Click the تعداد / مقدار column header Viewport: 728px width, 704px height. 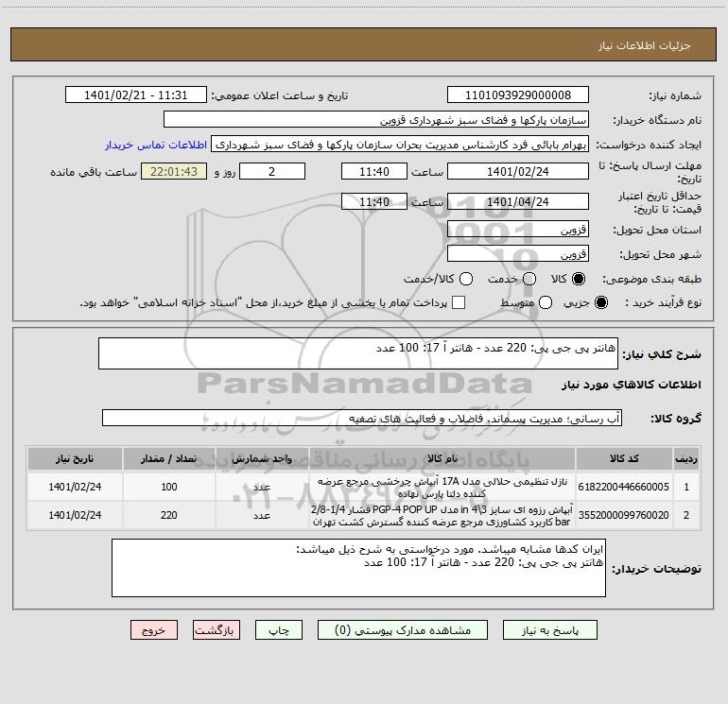(169, 458)
